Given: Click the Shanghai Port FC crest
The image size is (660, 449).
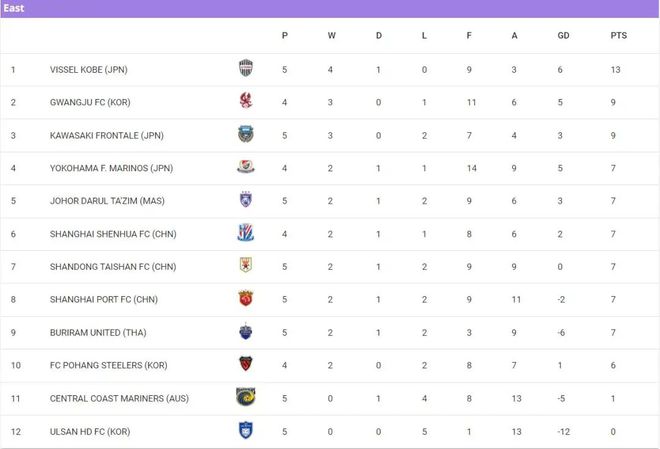Looking at the screenshot, I should pos(246,298).
